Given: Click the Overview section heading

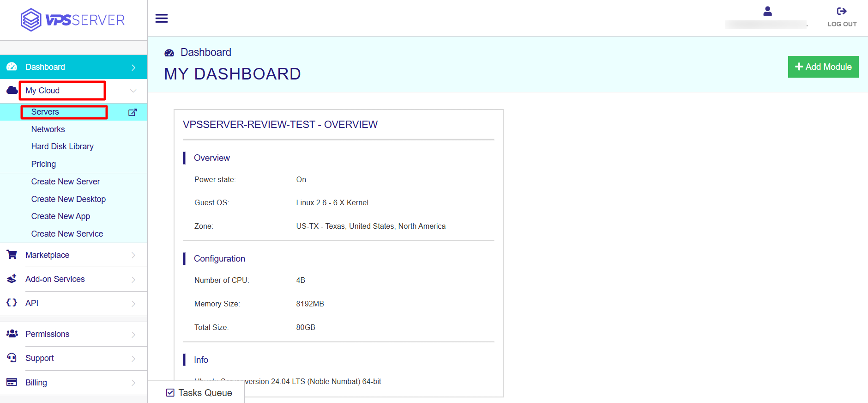Looking at the screenshot, I should [212, 158].
